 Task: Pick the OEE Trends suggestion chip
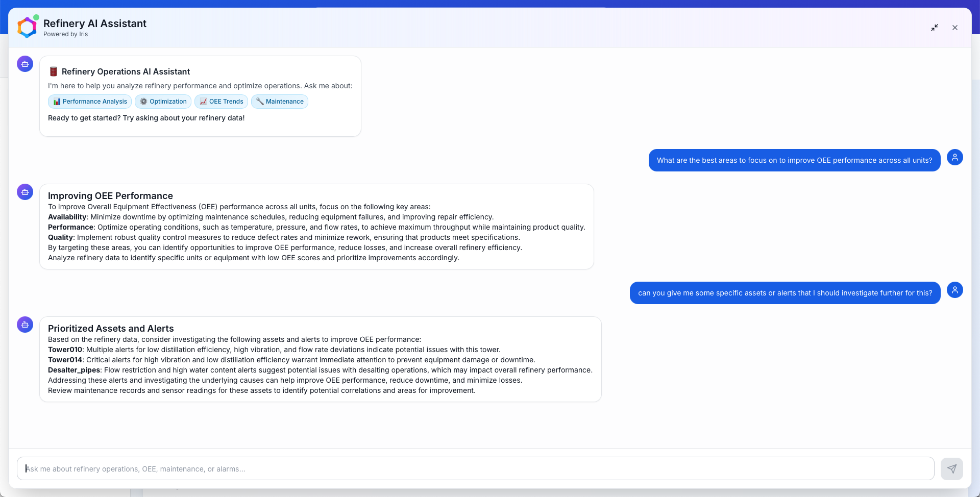(x=221, y=102)
